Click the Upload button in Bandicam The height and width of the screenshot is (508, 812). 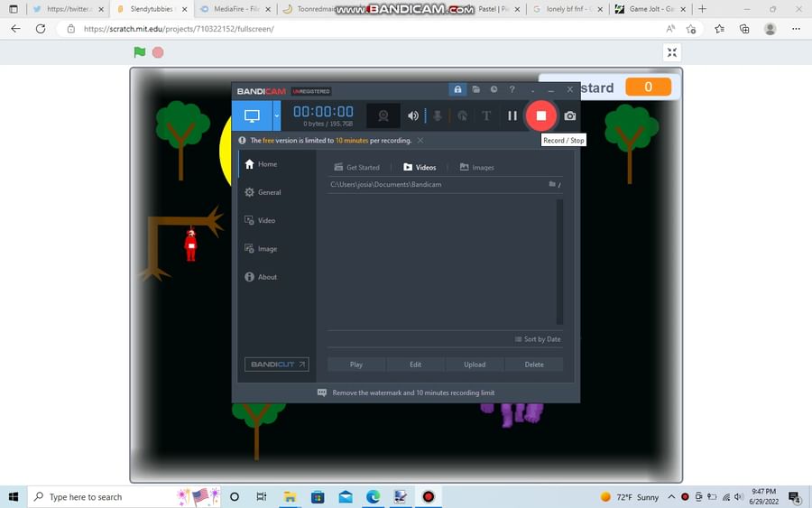point(475,365)
